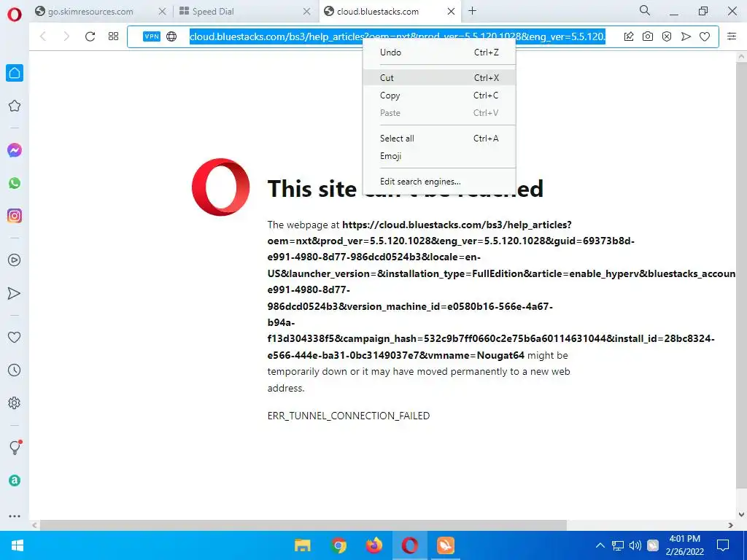The width and height of the screenshot is (747, 560).
Task: Click the horizontal scrollbar thumb
Action: tap(303, 525)
